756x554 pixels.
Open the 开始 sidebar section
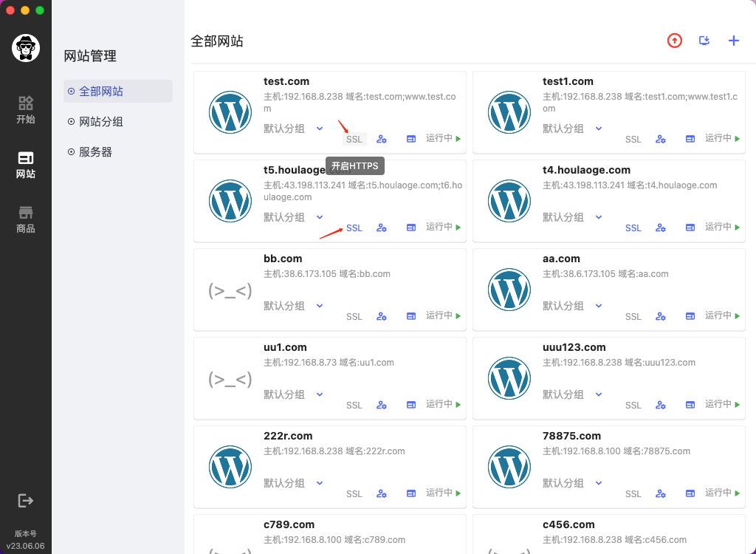(26, 110)
